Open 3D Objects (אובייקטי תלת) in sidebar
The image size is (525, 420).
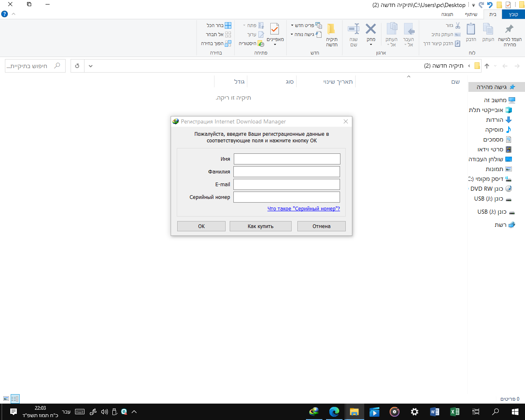(x=491, y=110)
